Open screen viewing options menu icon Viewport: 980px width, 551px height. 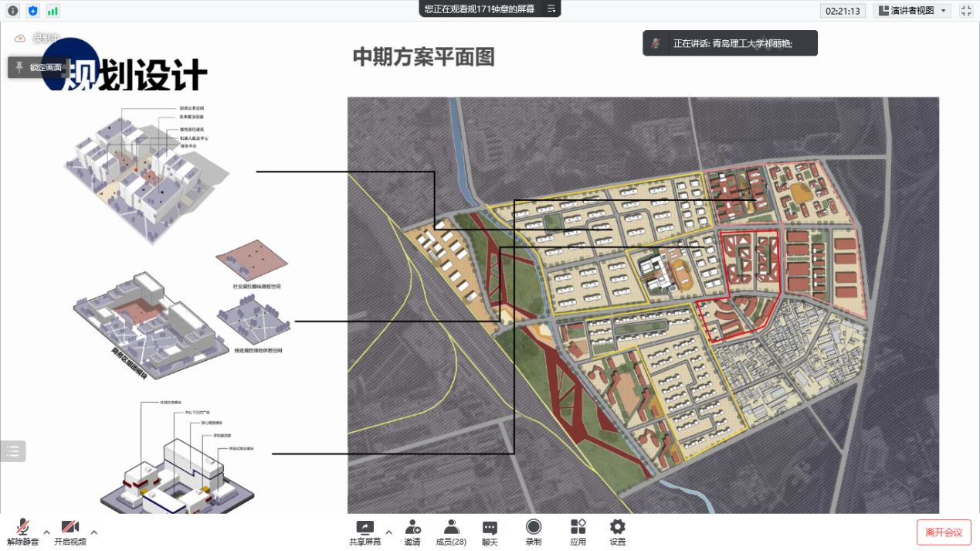tap(551, 9)
